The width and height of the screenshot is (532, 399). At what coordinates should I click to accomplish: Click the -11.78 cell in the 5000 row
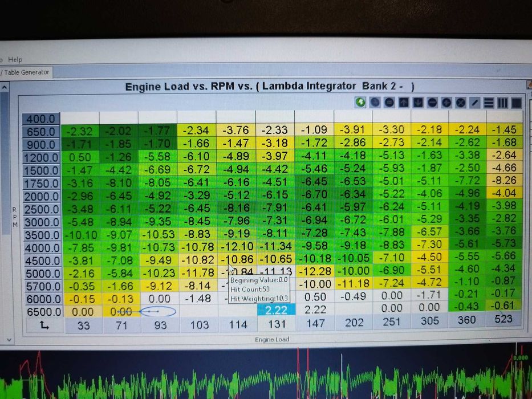(198, 273)
